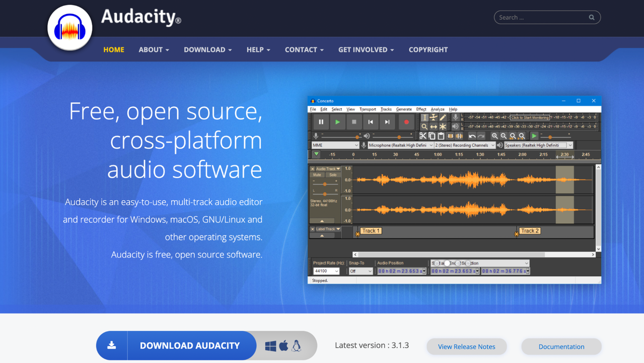
Task: Collapse the Label Track with its arrow
Action: coord(322,235)
